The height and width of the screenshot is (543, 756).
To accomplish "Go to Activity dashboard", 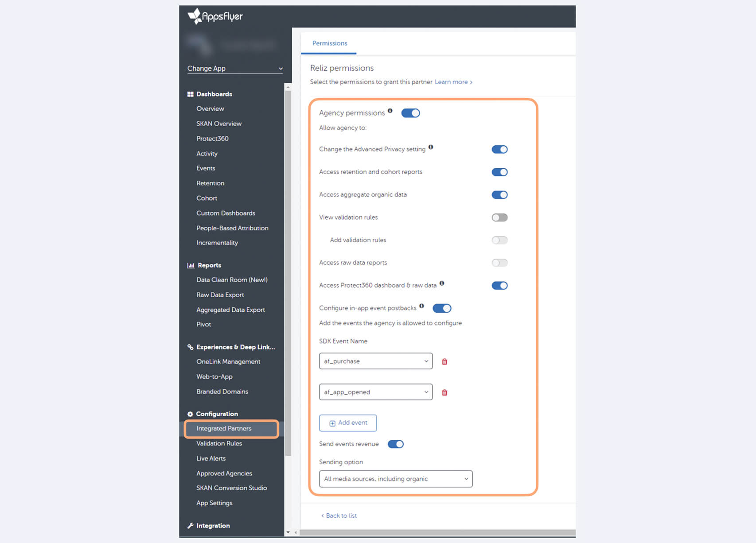I will [207, 154].
